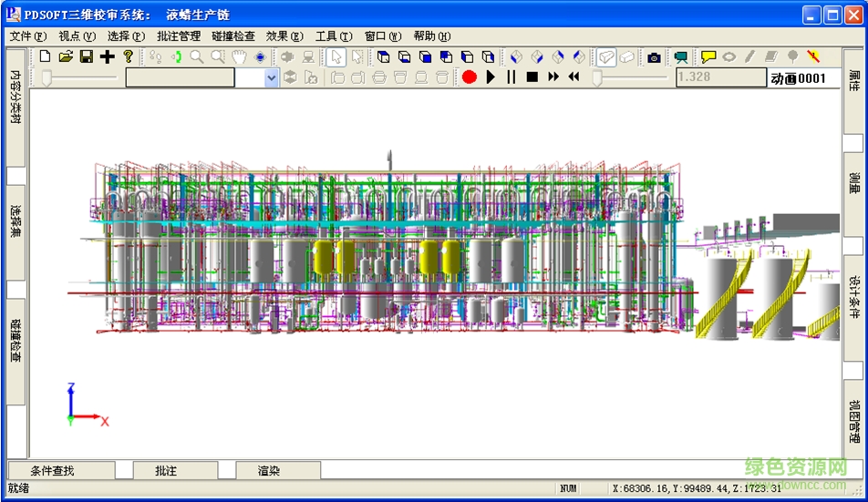Select the hand pan tool
Viewport: 868px width, 502px height.
tap(239, 56)
